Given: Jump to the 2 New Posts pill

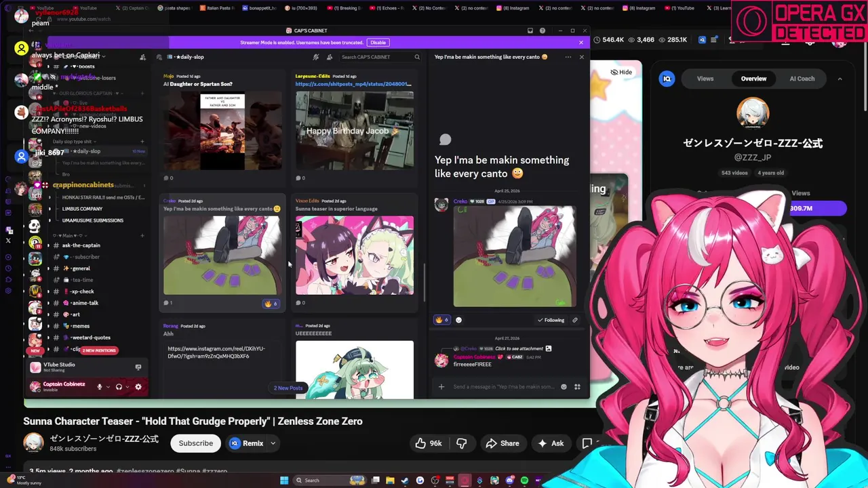Looking at the screenshot, I should click(288, 388).
